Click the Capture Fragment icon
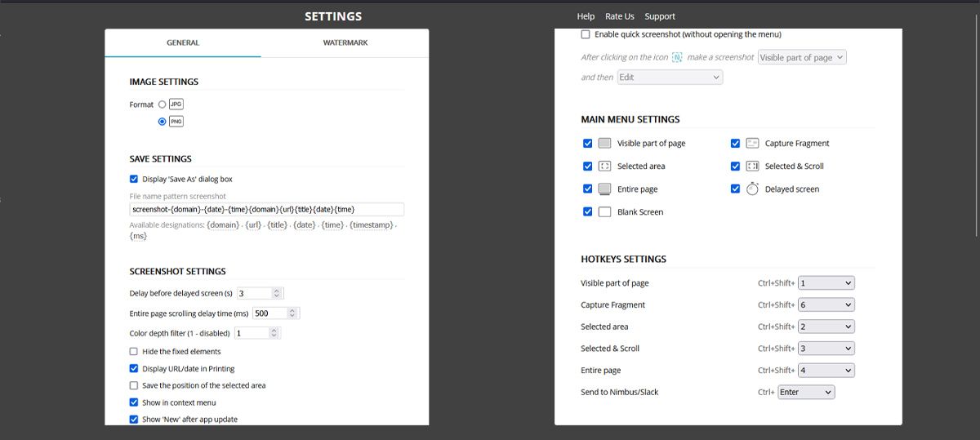This screenshot has height=440, width=980. point(752,143)
